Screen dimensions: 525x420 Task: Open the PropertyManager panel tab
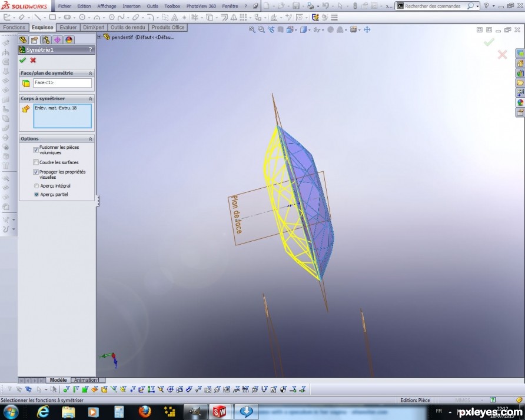(34, 40)
